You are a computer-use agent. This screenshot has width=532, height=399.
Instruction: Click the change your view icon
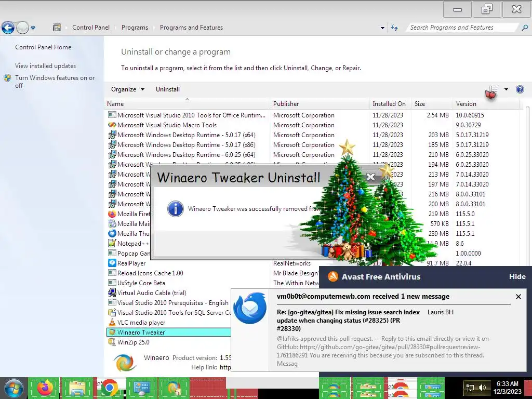[x=493, y=89]
